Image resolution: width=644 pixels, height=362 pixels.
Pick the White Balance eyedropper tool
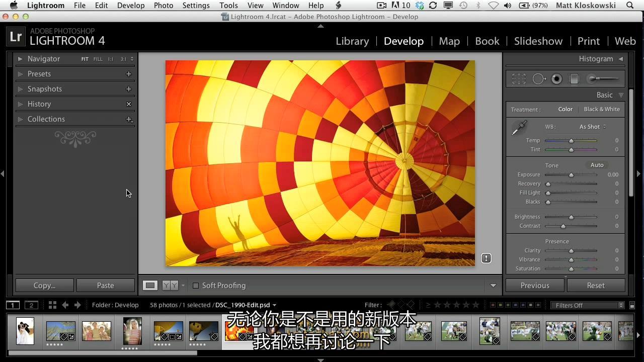pos(519,128)
